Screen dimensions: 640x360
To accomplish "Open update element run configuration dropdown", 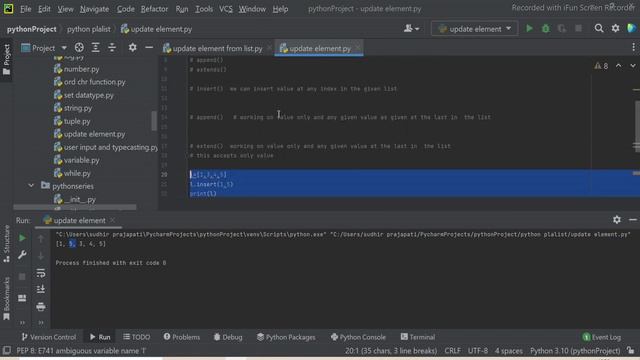I will click(x=474, y=29).
